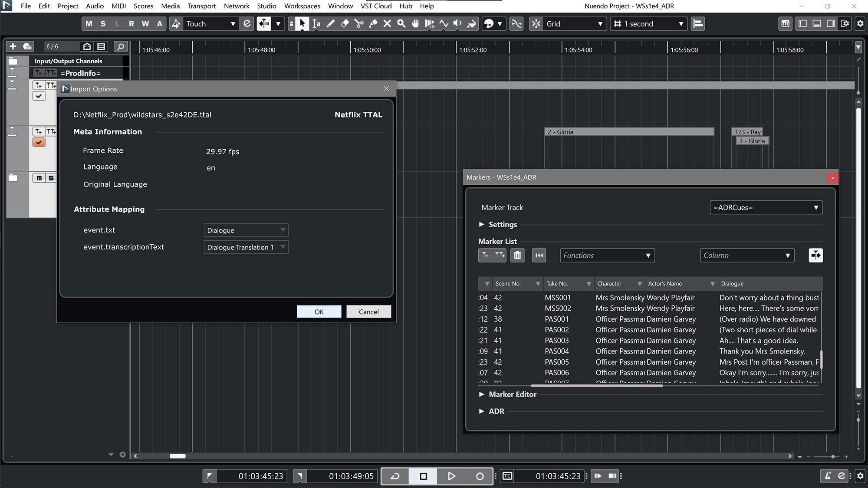The image size is (868, 488).
Task: Select the Zoom magnifier tool
Action: [401, 24]
